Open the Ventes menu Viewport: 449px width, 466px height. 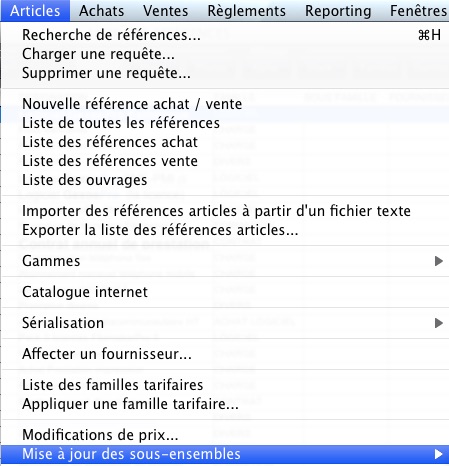(x=166, y=11)
